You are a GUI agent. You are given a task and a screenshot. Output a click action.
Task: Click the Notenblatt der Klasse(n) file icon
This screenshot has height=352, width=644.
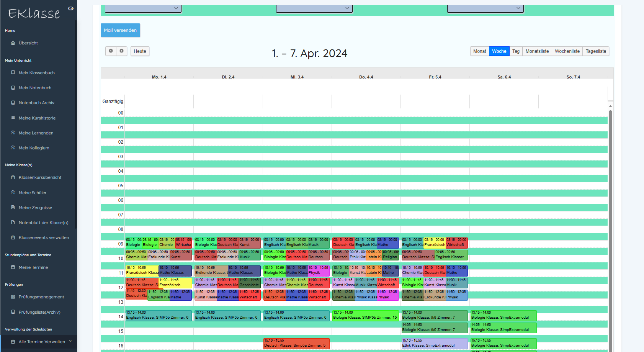click(x=13, y=222)
